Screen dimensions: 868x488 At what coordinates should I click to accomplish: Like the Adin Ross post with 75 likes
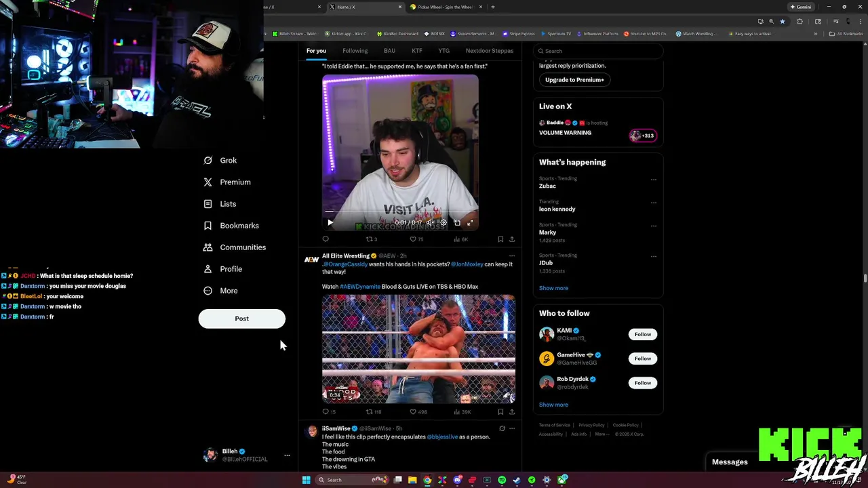(416, 239)
